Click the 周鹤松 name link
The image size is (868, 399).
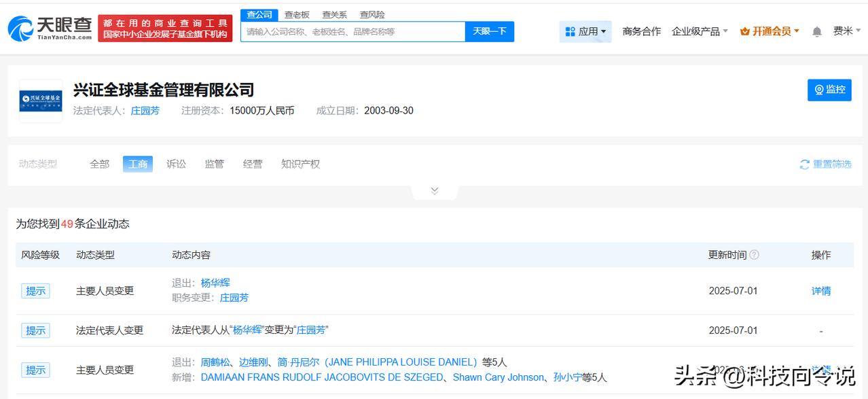tap(215, 362)
